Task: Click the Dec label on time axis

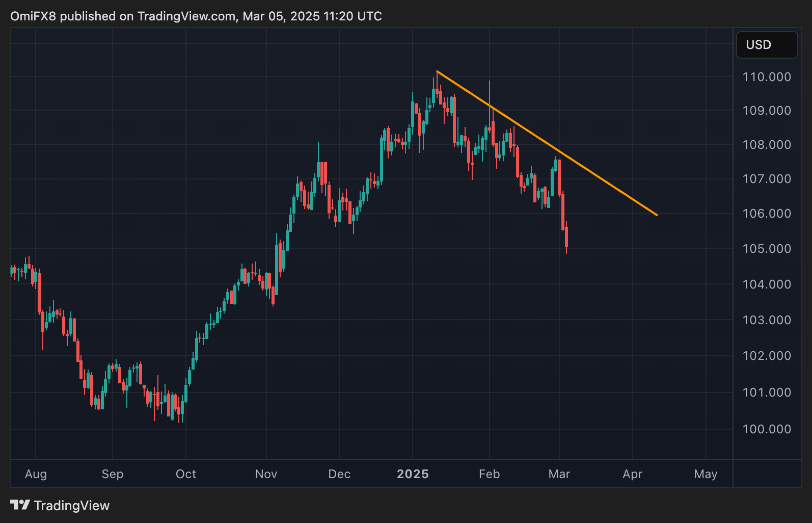Action: coord(339,474)
